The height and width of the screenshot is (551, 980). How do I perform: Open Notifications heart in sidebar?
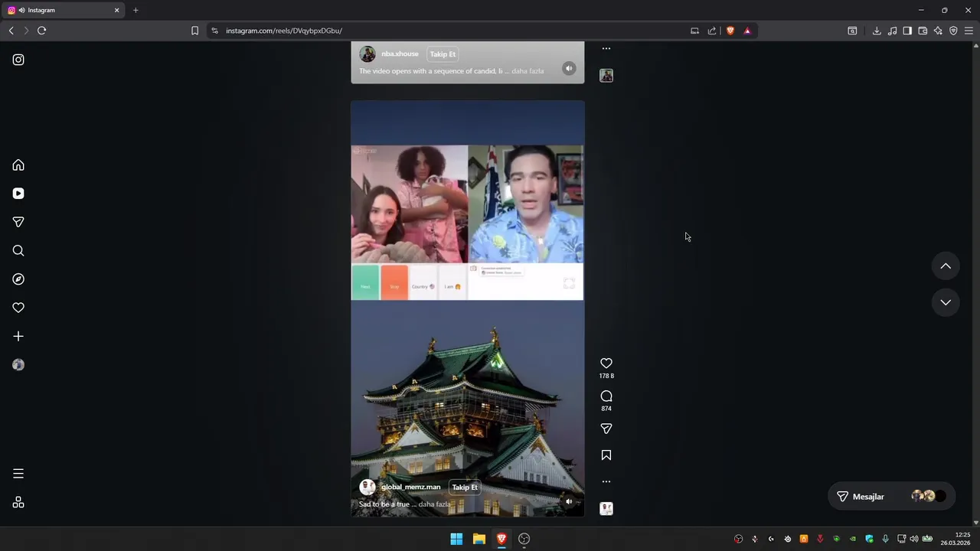(18, 308)
